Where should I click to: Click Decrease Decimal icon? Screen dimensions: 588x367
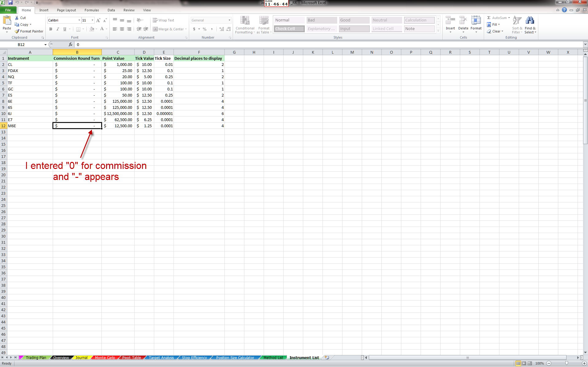(x=228, y=29)
